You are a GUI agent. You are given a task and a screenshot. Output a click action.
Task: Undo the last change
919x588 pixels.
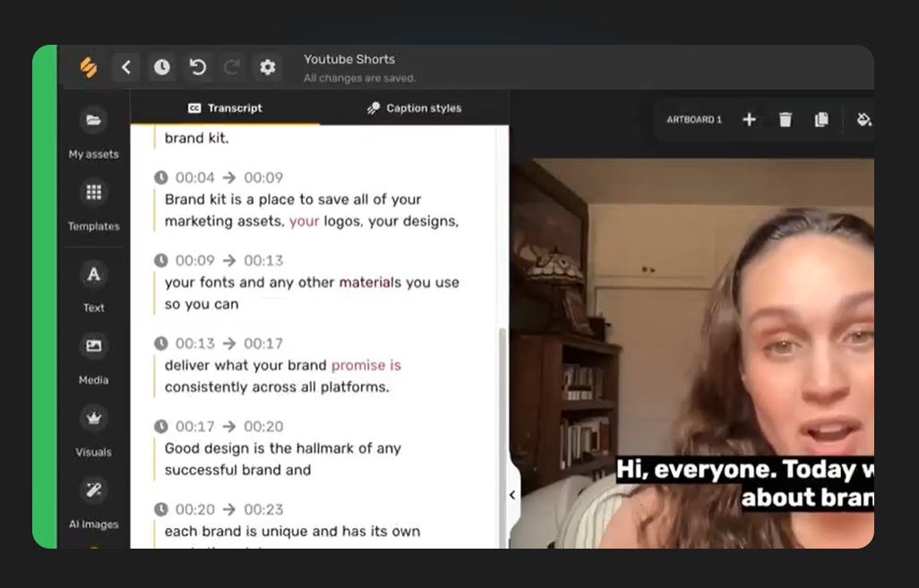pyautogui.click(x=198, y=67)
